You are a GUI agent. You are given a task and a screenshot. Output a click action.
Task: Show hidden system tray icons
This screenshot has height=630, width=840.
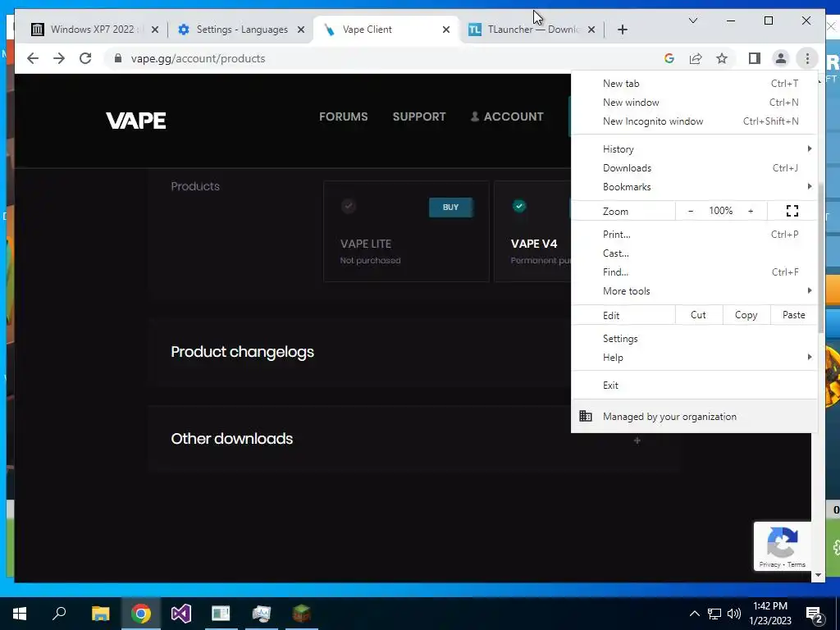(694, 614)
